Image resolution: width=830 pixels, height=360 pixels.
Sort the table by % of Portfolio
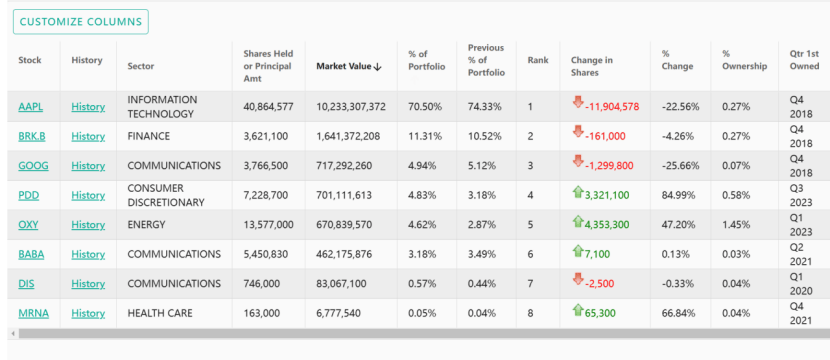pos(427,60)
